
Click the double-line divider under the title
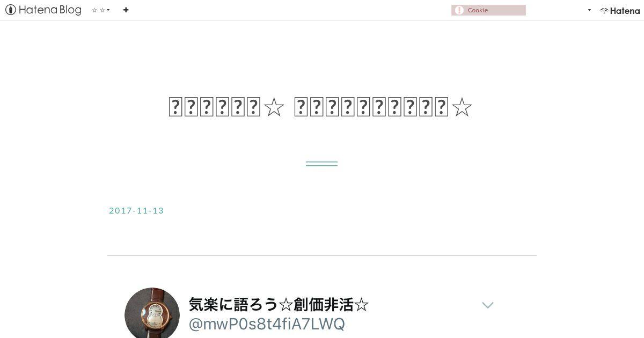[x=321, y=164]
